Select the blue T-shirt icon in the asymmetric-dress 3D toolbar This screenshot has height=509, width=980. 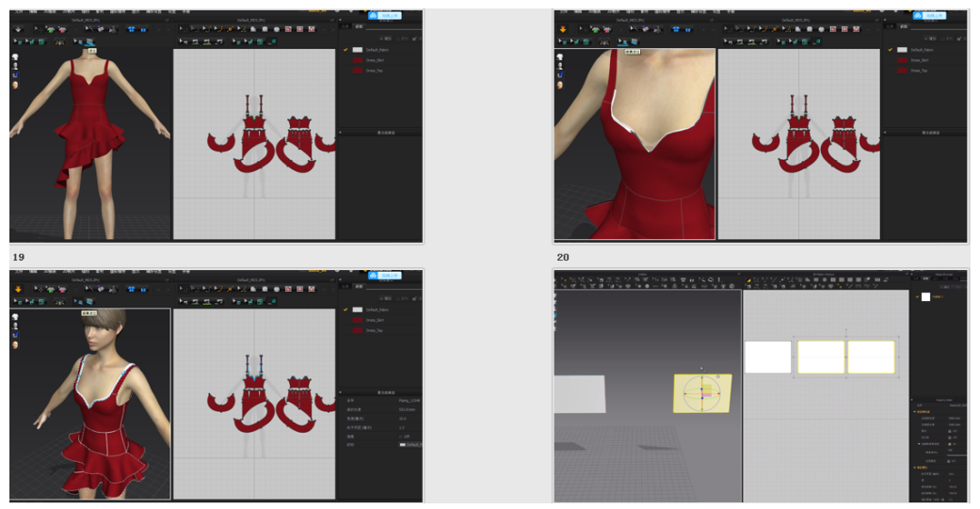pyautogui.click(x=133, y=29)
